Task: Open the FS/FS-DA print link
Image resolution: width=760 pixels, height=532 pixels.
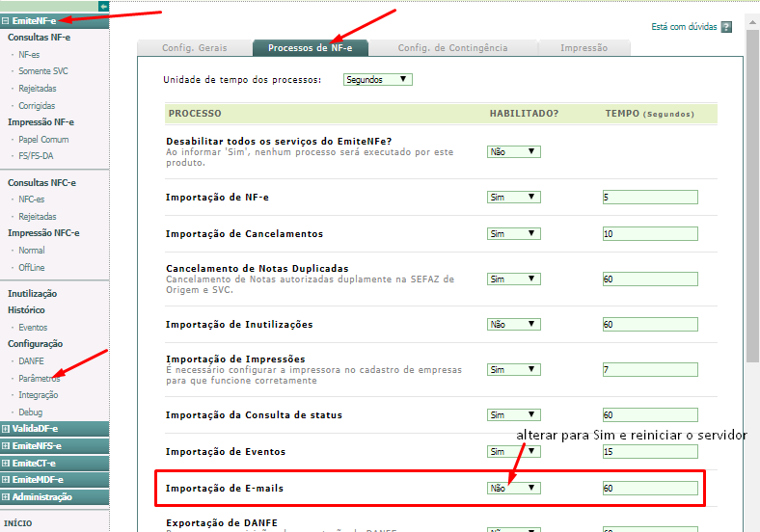Action: click(36, 156)
